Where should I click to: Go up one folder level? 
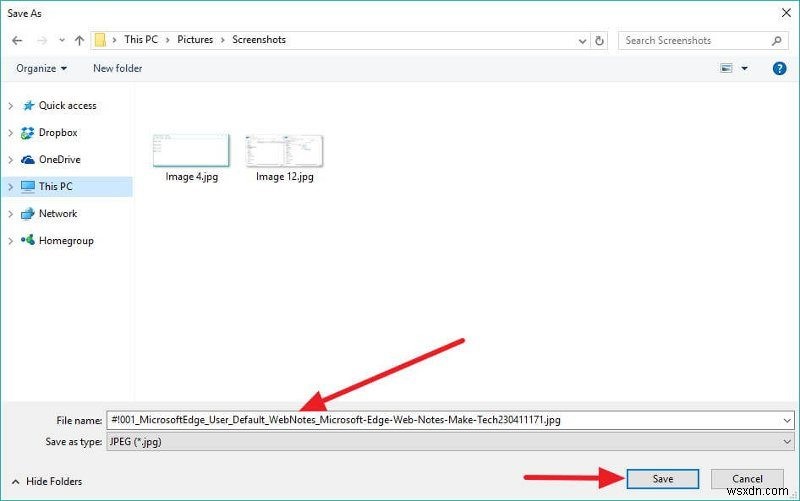point(79,40)
